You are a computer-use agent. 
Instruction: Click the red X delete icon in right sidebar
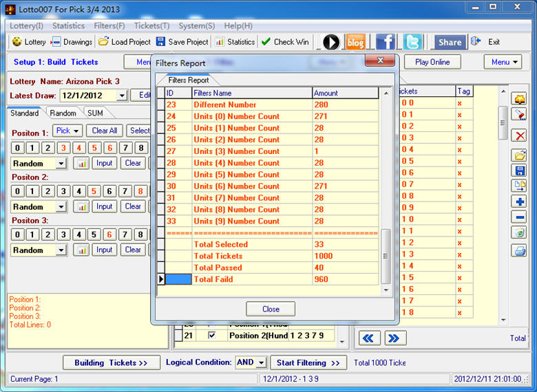(x=520, y=135)
